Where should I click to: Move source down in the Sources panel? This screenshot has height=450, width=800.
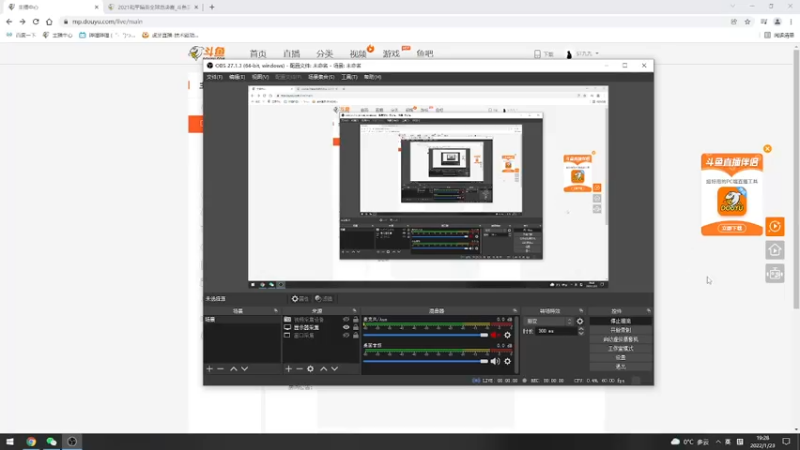(x=335, y=368)
